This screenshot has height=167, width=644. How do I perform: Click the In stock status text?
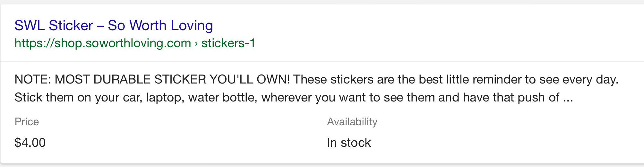click(x=349, y=143)
